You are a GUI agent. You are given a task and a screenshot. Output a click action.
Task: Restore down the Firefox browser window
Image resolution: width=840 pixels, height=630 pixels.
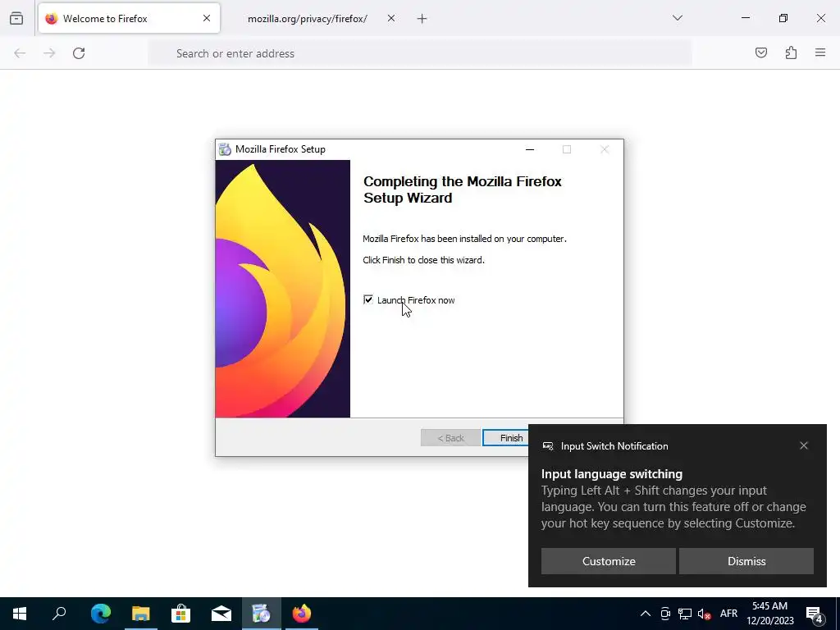[783, 18]
